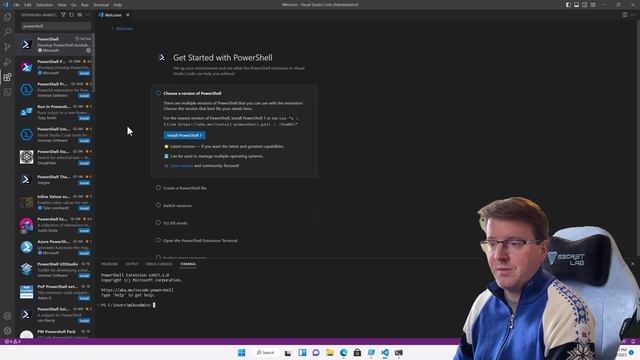Open Microsoft Store from taskbar
Viewport: 640px width, 360px height.
point(357,353)
